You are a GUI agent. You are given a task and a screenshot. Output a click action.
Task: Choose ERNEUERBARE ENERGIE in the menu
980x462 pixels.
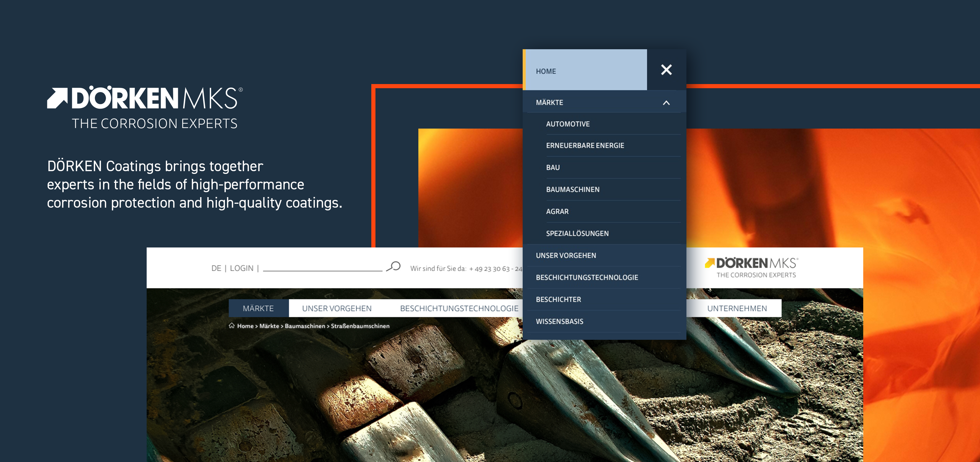tap(585, 146)
